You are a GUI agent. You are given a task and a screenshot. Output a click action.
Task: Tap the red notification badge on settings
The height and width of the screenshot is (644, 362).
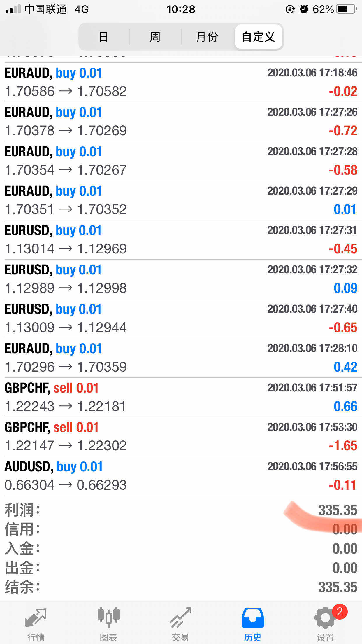[x=340, y=611]
